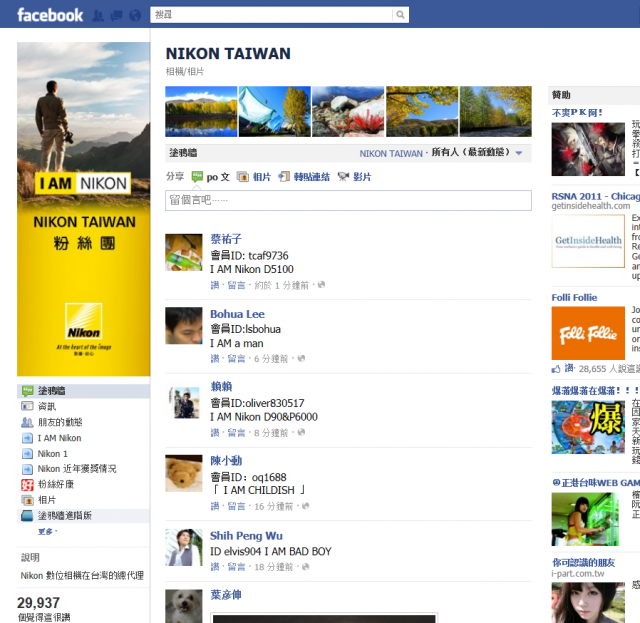Click thumbs-up like icon under Folli Follie ad

tap(556, 369)
